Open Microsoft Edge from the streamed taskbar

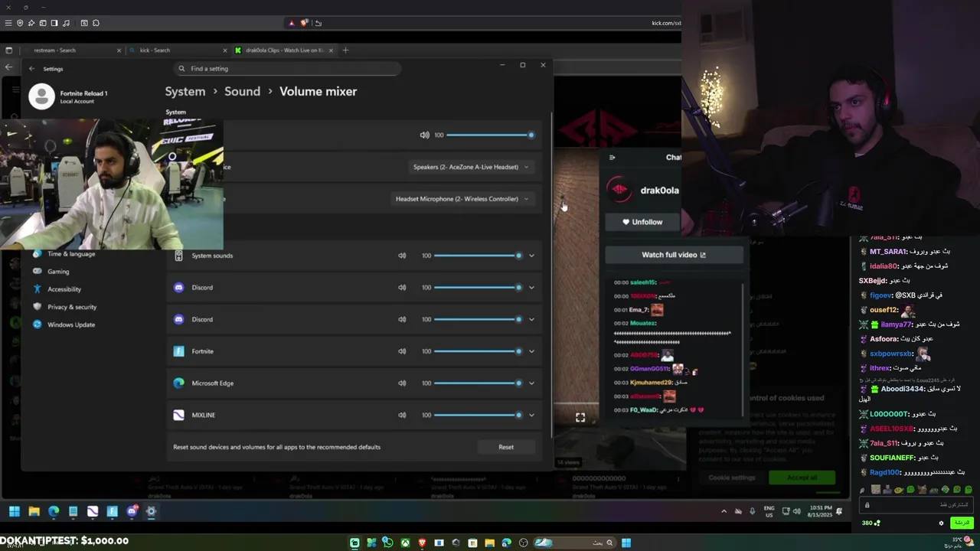click(54, 511)
